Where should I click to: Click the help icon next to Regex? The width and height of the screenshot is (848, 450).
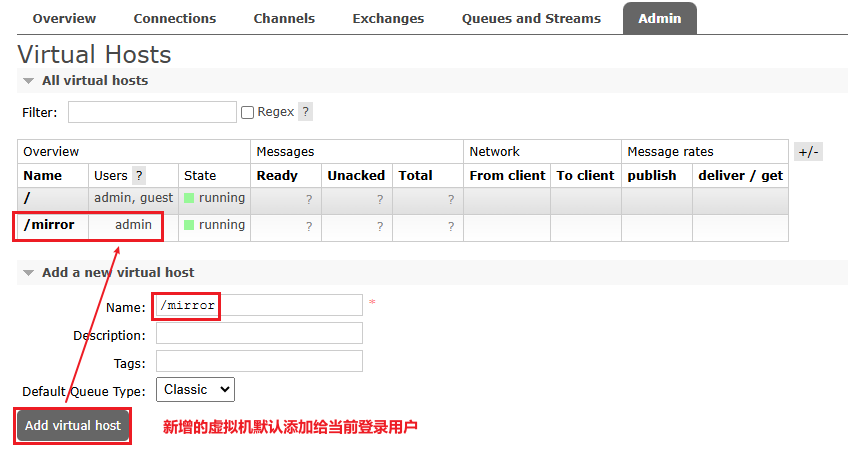(x=305, y=112)
